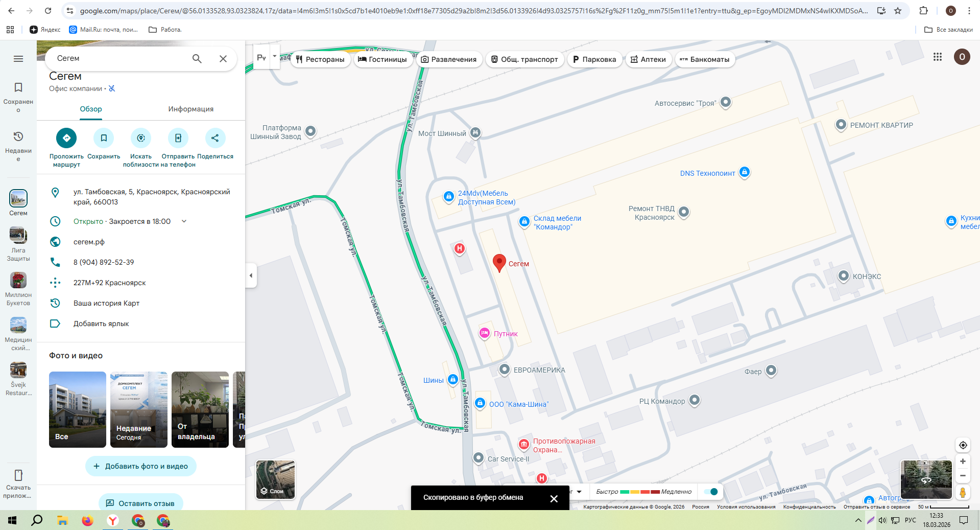The width and height of the screenshot is (980, 530).
Task: Filter map by Общ. транспорт
Action: (x=524, y=59)
